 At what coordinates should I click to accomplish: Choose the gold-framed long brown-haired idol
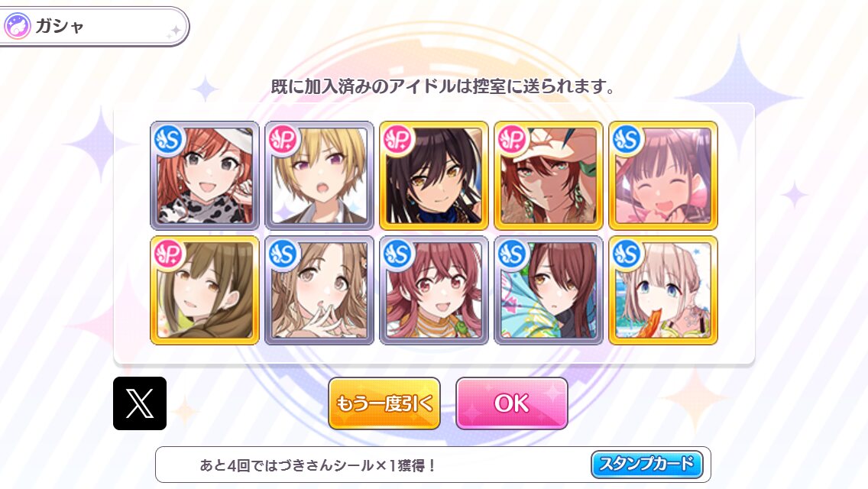[205, 290]
